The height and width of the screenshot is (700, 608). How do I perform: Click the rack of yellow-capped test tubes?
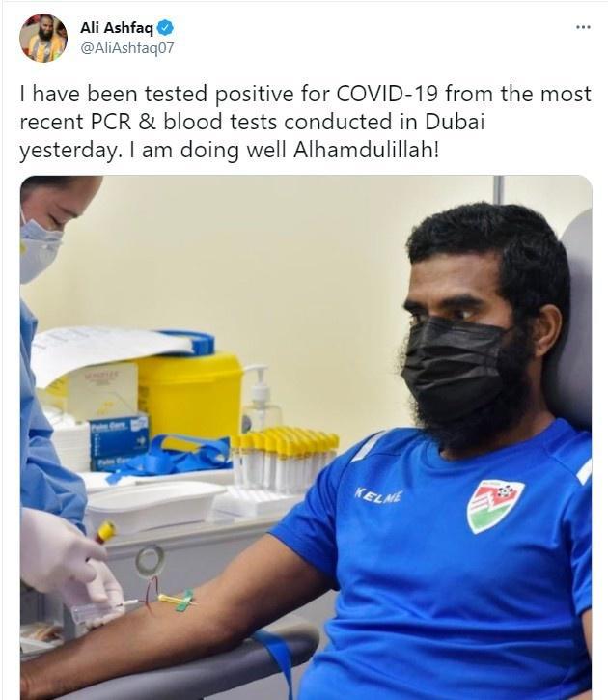click(284, 460)
